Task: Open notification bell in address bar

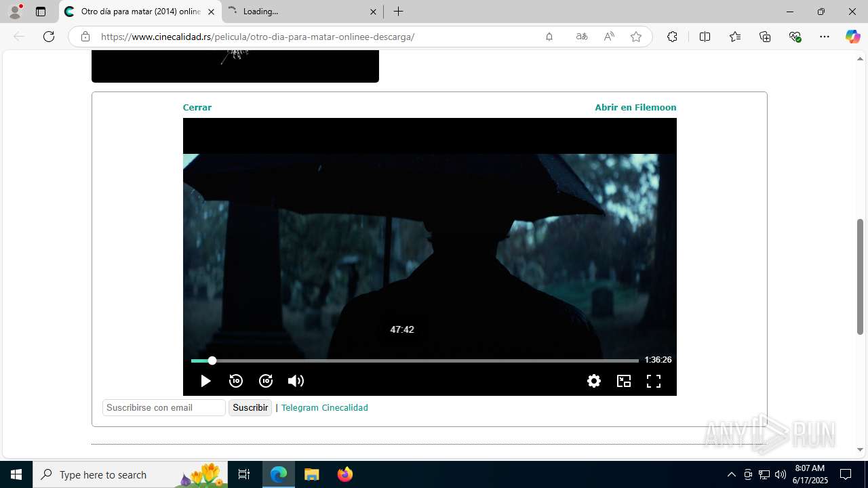Action: 549,37
